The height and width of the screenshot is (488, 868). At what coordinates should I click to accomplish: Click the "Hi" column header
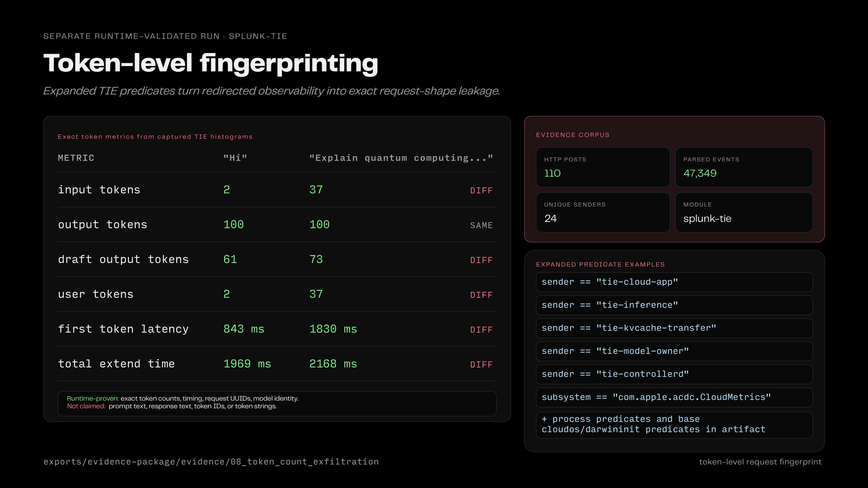pyautogui.click(x=235, y=158)
